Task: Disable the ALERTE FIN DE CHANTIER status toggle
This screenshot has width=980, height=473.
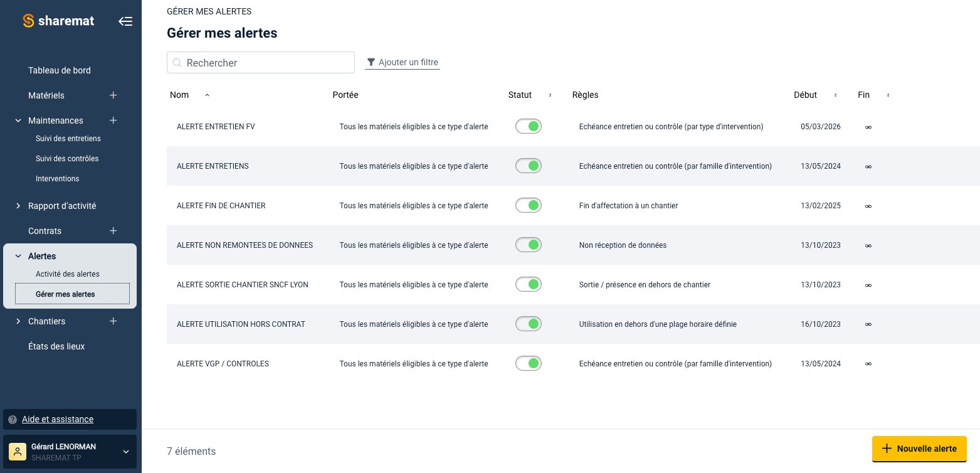Action: 528,205
